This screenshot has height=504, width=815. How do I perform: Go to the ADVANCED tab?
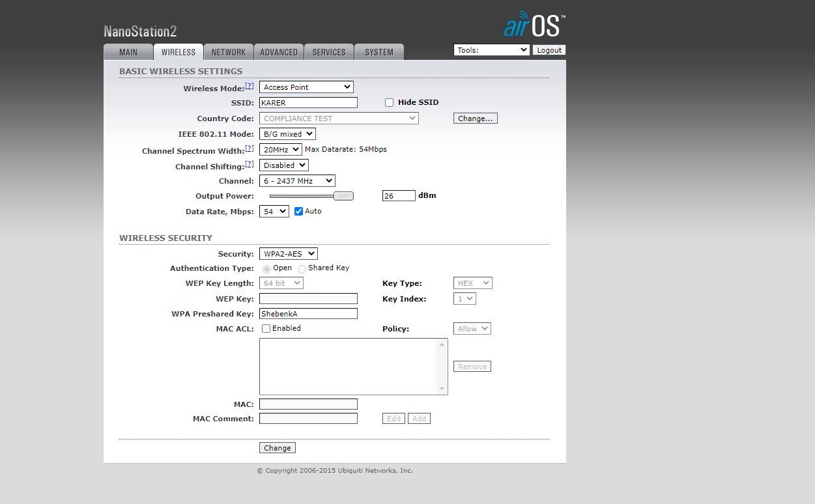pyautogui.click(x=279, y=52)
